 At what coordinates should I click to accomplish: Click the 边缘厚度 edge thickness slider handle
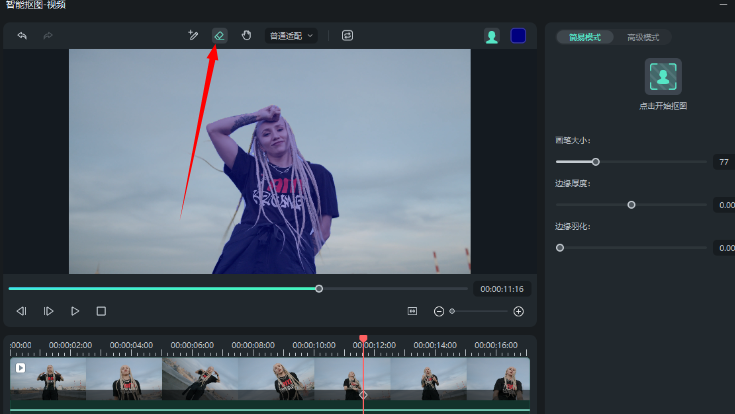click(631, 204)
